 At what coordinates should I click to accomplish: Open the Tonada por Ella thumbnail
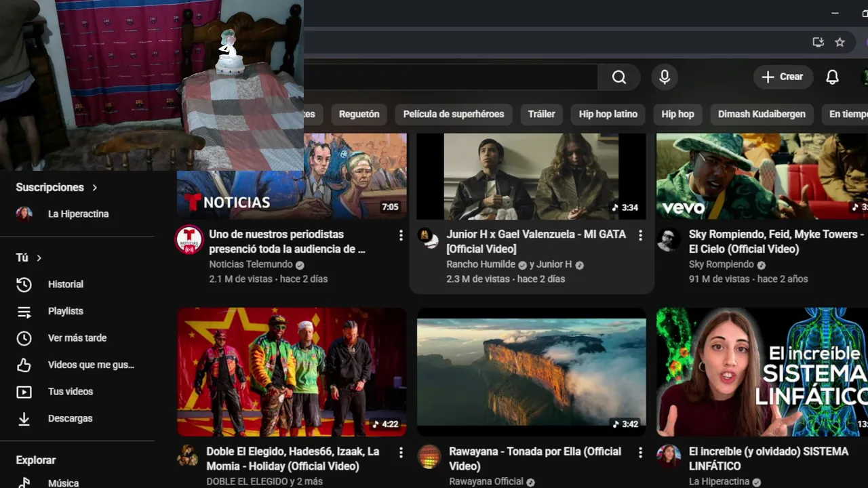pos(532,372)
